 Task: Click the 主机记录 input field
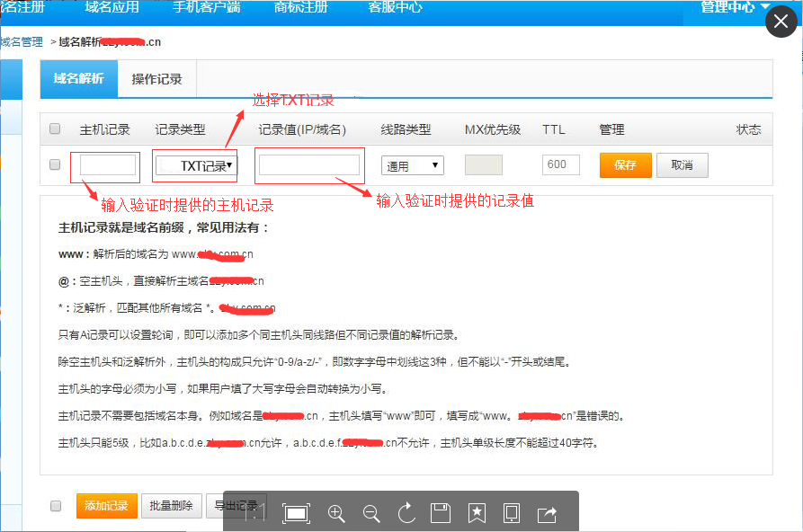[105, 164]
